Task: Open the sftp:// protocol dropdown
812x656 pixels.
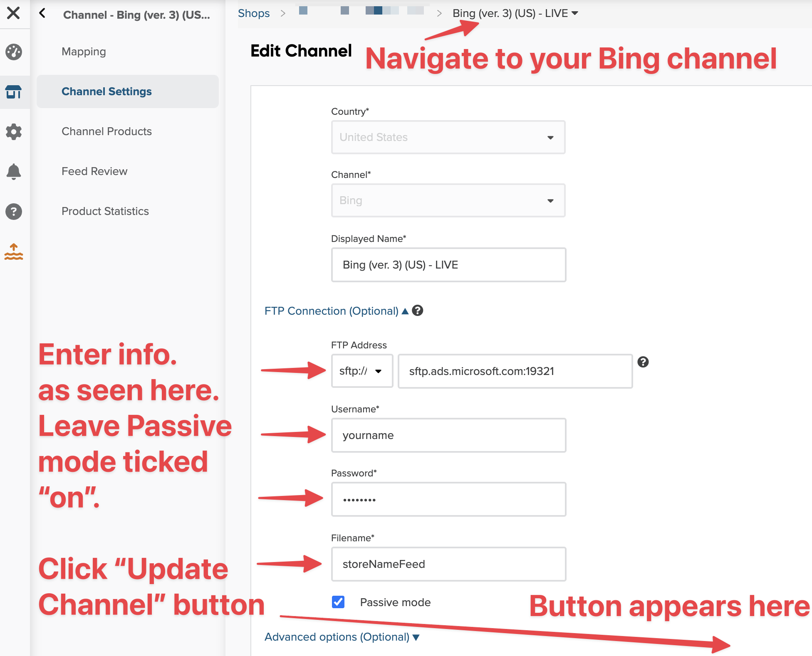Action: (362, 371)
